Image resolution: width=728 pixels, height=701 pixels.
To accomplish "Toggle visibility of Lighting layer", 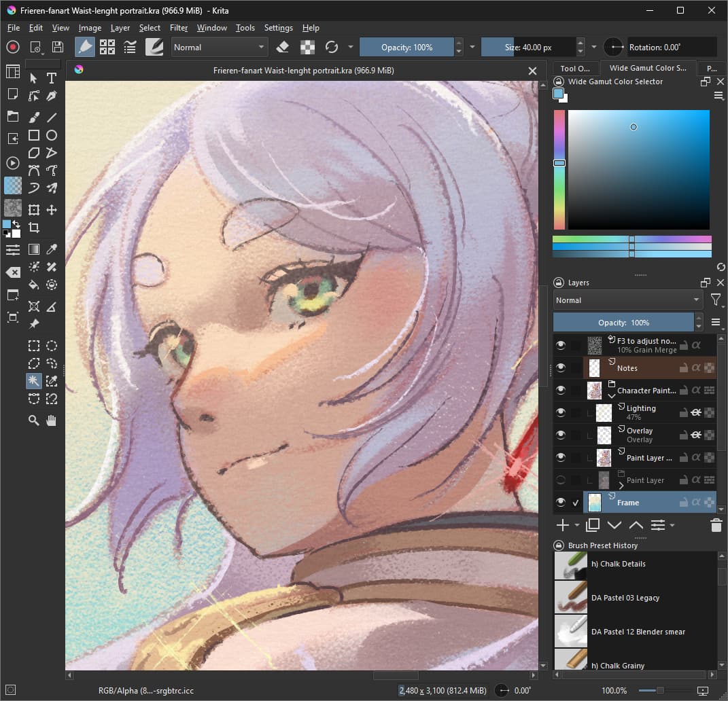I will pos(561,412).
